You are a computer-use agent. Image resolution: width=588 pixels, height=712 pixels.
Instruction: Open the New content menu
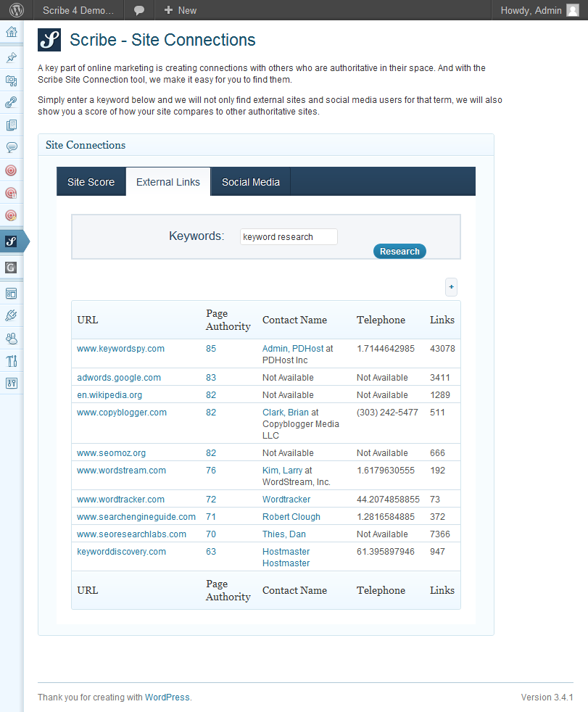point(181,10)
